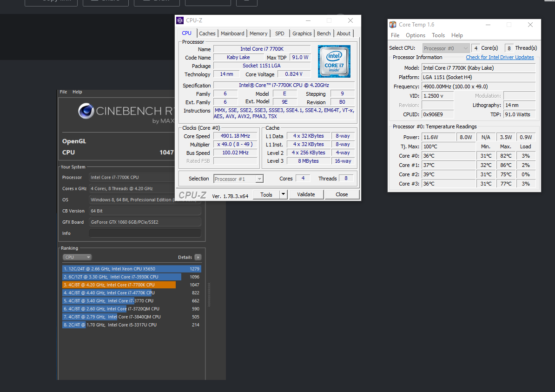
Task: Click the Info input field in Cinebench
Action: (145, 233)
